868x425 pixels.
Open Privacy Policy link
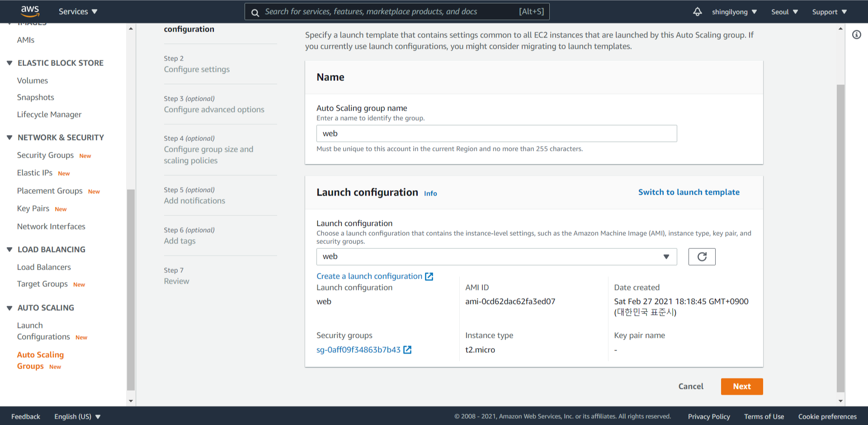coord(709,416)
